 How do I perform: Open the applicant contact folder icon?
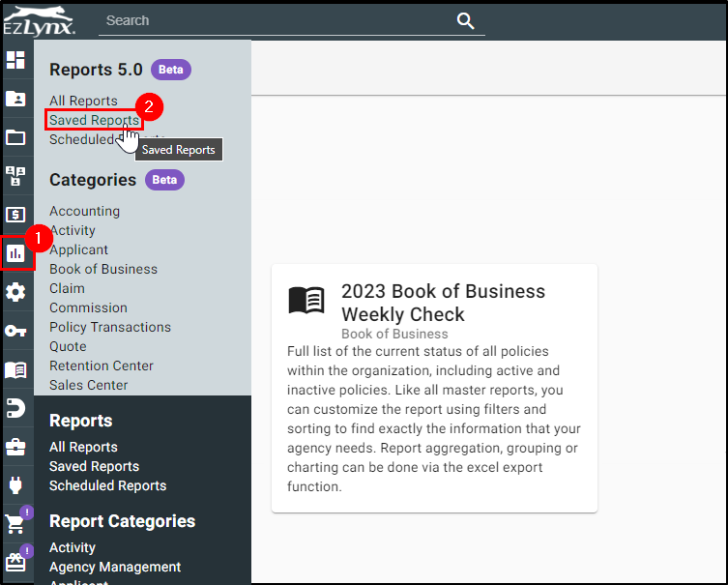pos(15,99)
